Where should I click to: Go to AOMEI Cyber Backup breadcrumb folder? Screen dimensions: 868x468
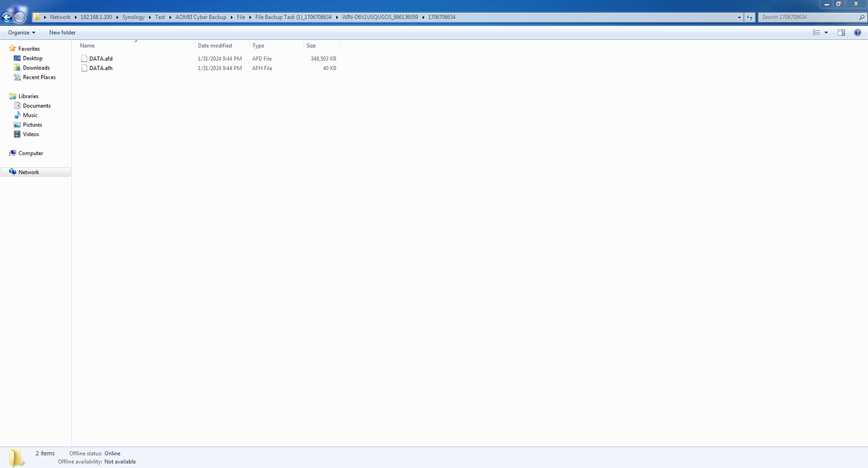[x=201, y=17]
